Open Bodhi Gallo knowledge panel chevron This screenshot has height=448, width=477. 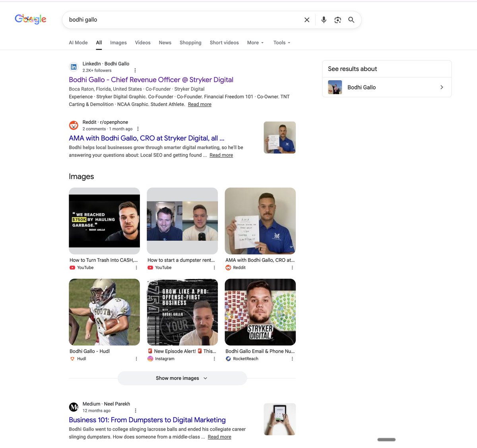(x=442, y=87)
